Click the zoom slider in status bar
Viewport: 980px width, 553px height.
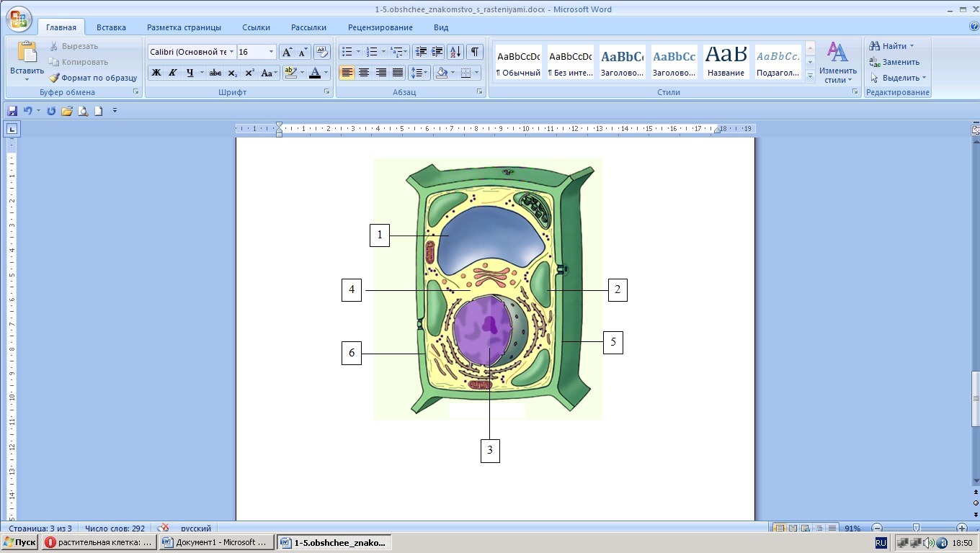click(916, 528)
